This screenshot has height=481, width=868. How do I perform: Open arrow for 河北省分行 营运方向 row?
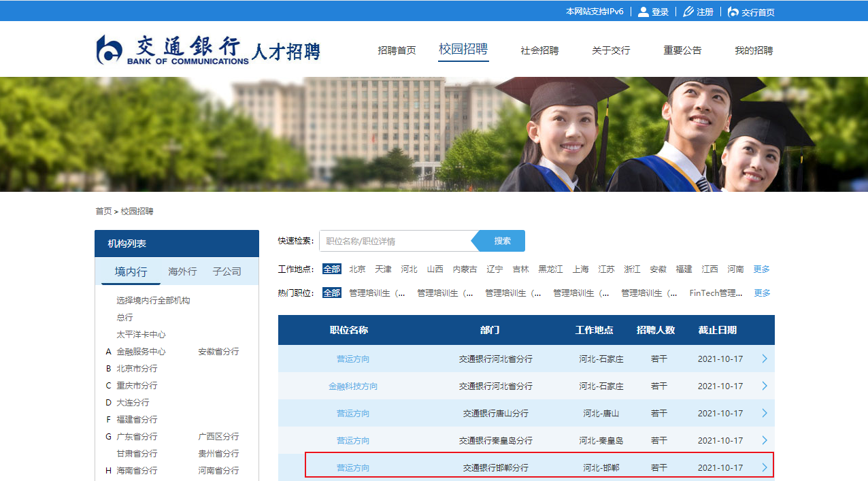click(765, 359)
